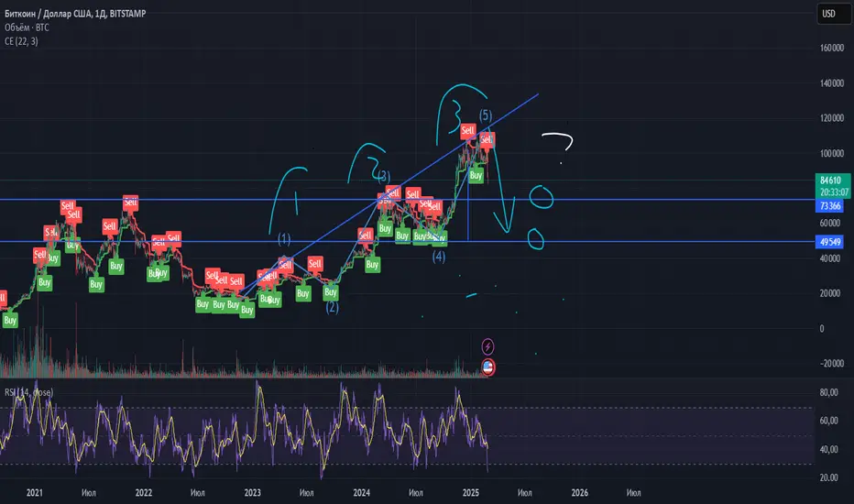854x504 pixels.
Task: Click the 2021 label on time axis
Action: point(34,493)
